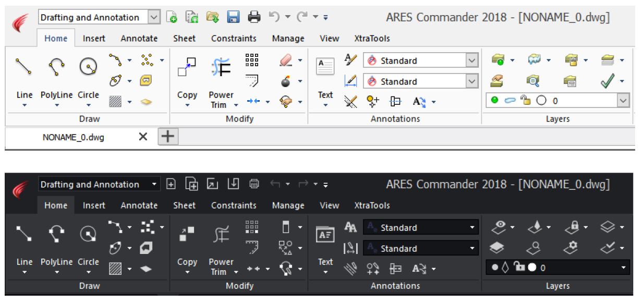
Task: Click the PolyLine tool in the light ribbon
Action: [x=56, y=67]
